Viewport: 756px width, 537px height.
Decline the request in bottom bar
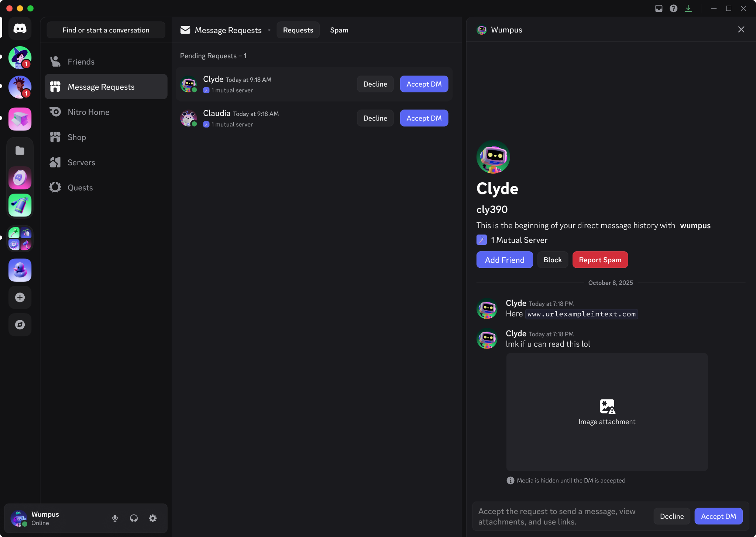(x=672, y=516)
